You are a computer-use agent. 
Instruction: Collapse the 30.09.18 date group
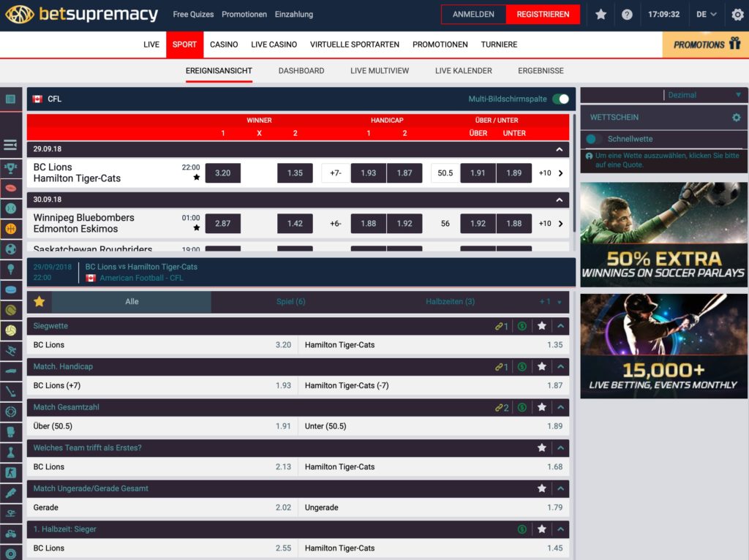coord(560,200)
